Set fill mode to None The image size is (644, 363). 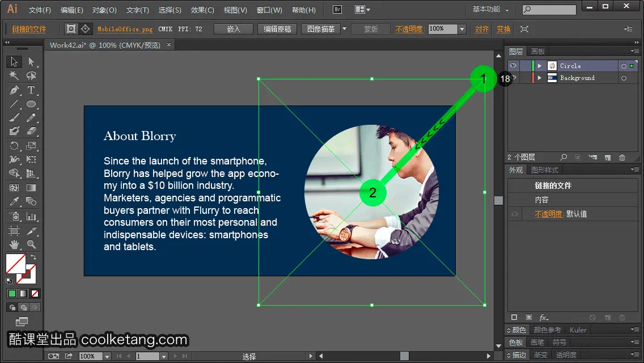[35, 294]
